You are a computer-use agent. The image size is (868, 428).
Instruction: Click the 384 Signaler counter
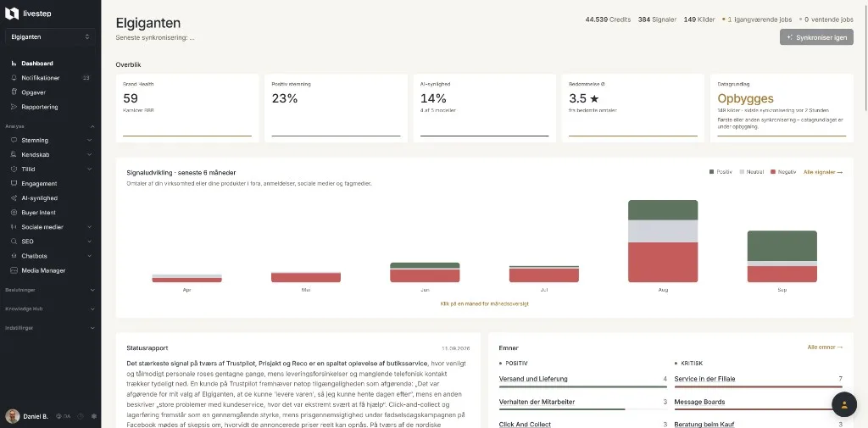point(657,19)
